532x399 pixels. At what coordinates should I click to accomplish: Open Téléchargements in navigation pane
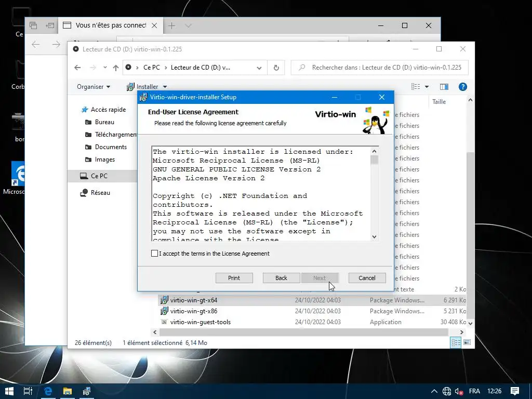click(111, 135)
